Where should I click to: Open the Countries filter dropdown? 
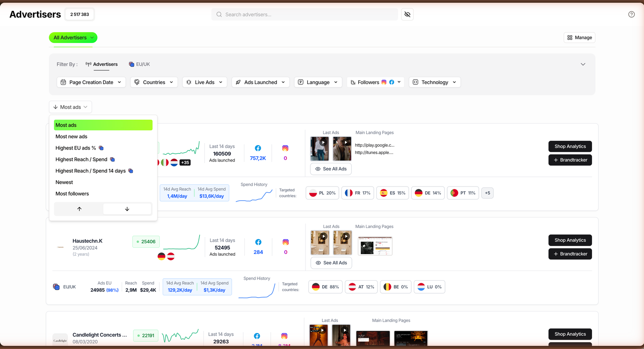tap(154, 82)
